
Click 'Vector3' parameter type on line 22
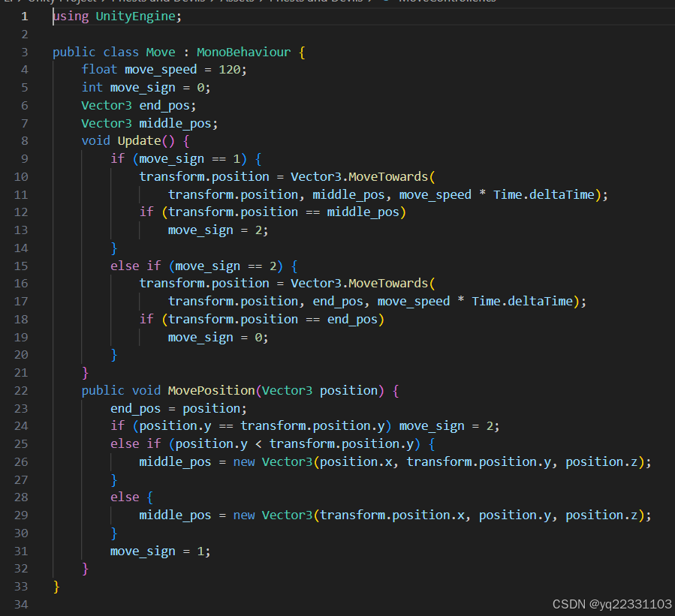pos(287,390)
